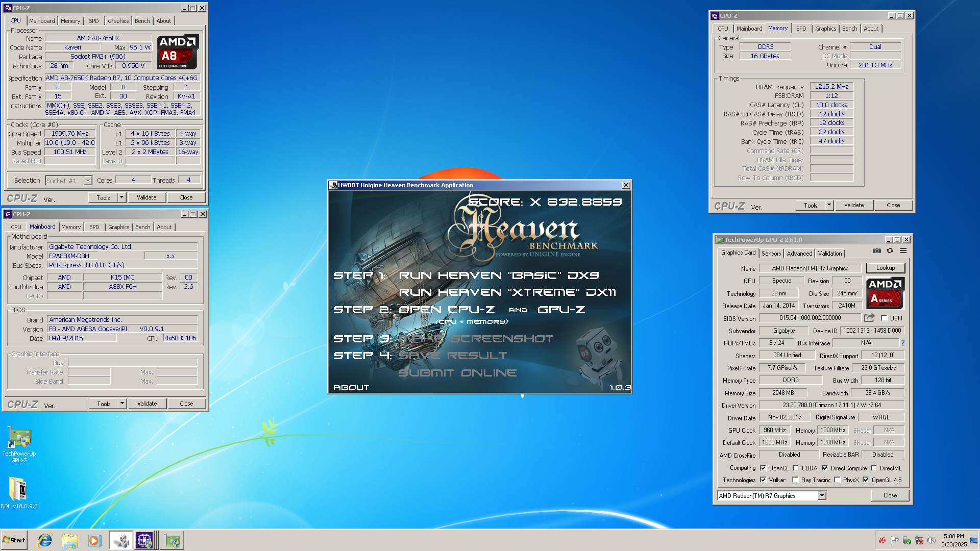The width and height of the screenshot is (980, 551).
Task: Toggle the Ray Tracing checkbox
Action: pyautogui.click(x=795, y=480)
